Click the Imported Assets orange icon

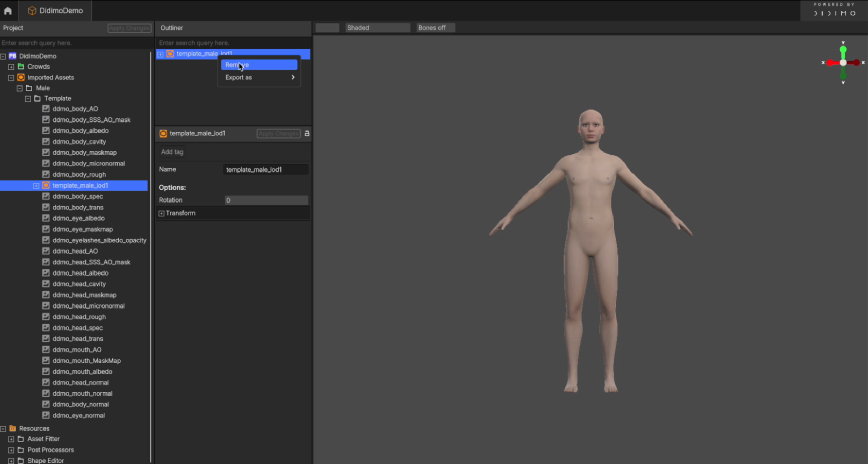tap(21, 77)
